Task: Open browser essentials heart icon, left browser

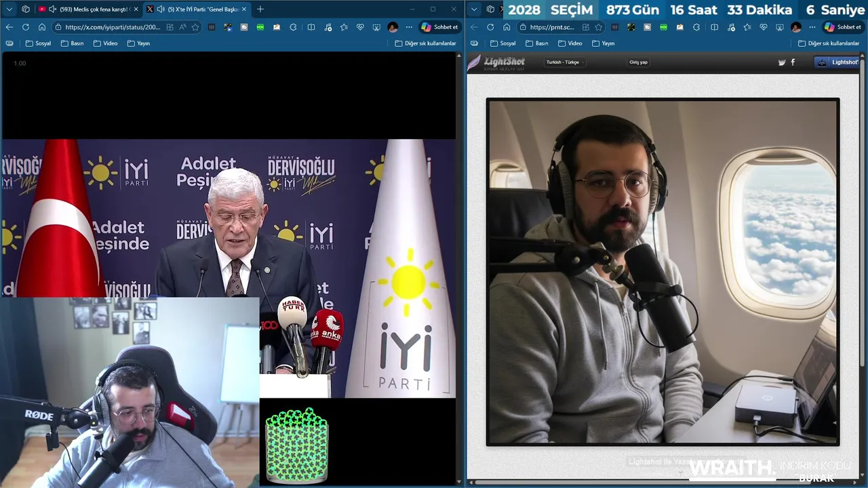Action: click(360, 27)
